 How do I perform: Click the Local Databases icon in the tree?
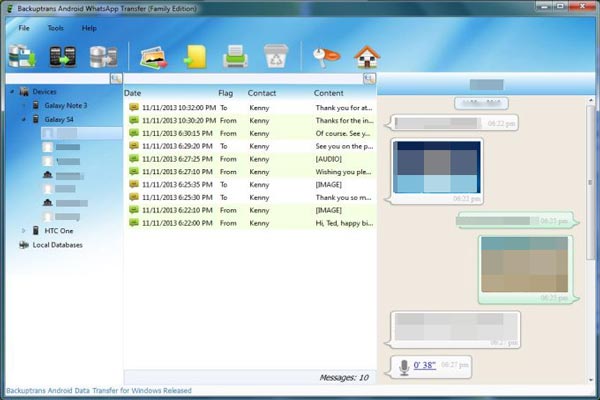(24, 245)
